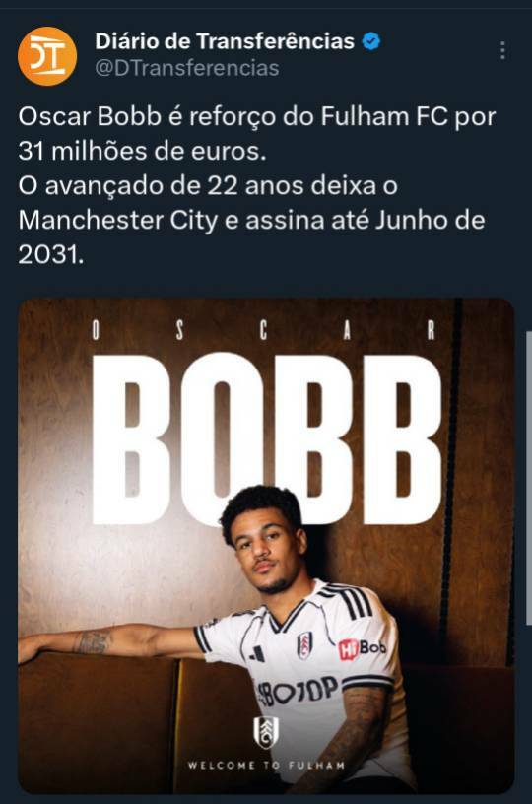Click the Fulham badge on the shirt chest
This screenshot has height=804, width=532.
(x=305, y=645)
